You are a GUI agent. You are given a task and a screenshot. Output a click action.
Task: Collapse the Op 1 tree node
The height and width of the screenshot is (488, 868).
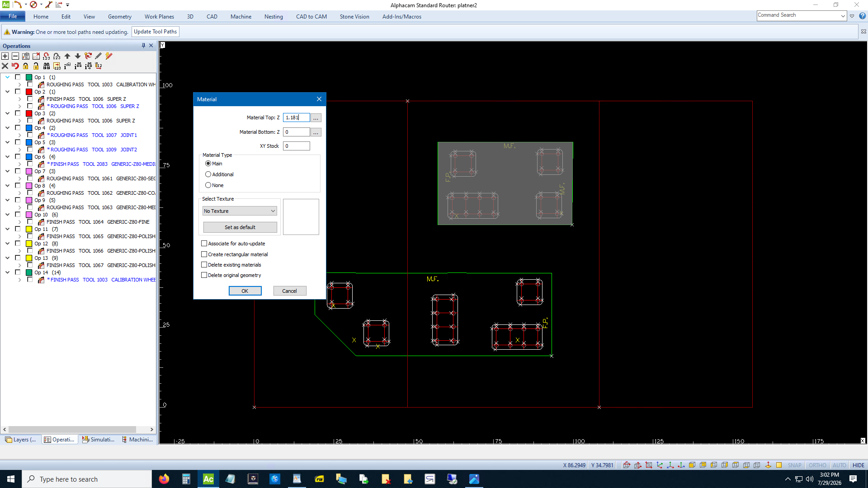pos(8,77)
